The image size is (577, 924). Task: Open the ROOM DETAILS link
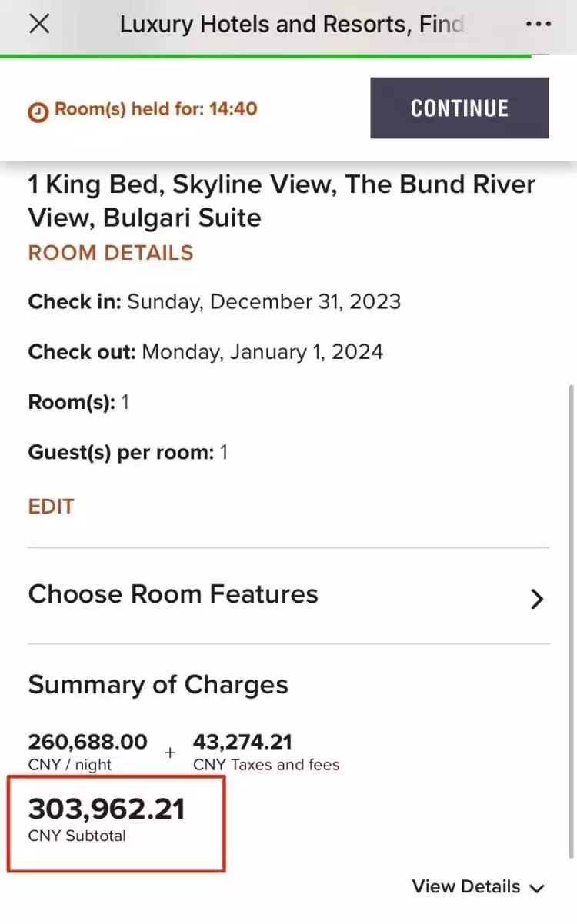111,253
